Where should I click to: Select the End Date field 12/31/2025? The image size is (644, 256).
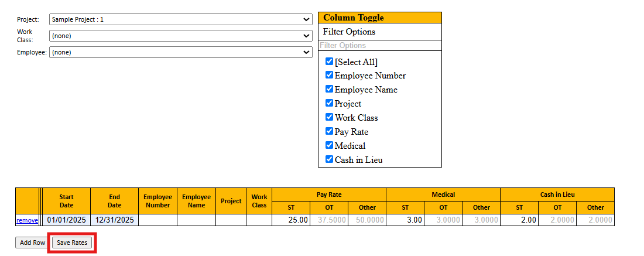pyautogui.click(x=114, y=220)
